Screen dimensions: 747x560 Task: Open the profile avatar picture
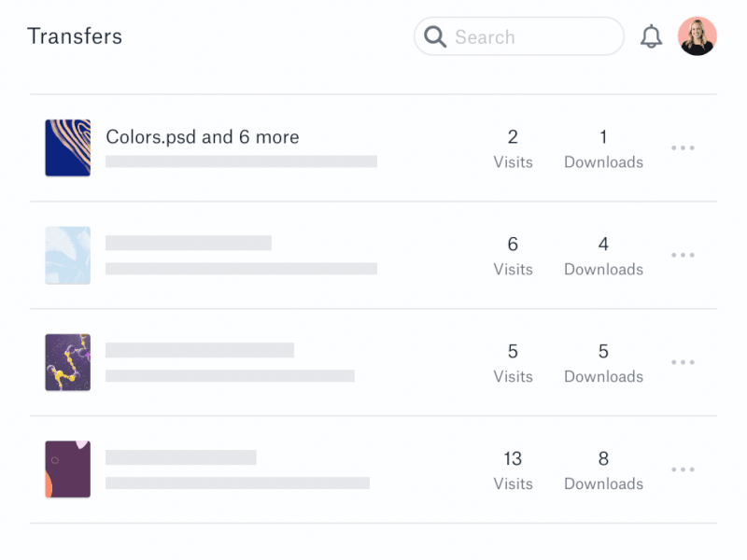click(698, 35)
